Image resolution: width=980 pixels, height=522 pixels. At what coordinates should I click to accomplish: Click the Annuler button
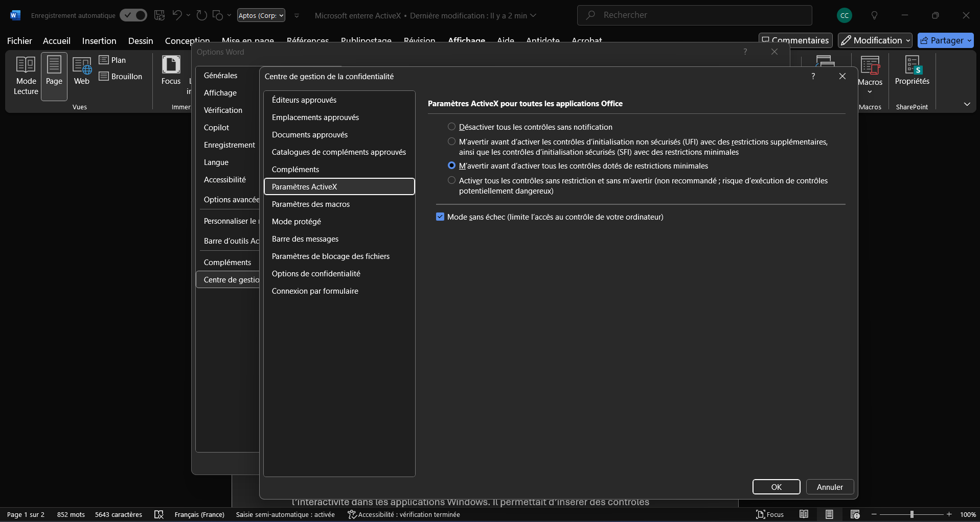830,487
